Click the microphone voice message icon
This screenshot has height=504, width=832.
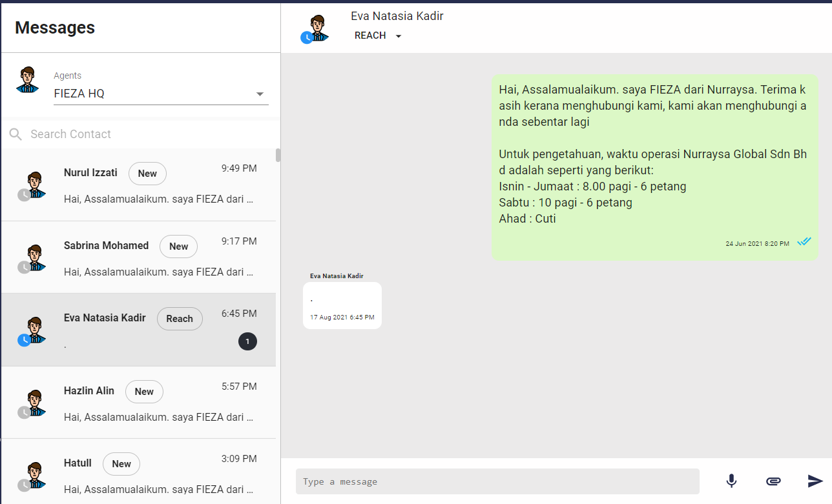731,481
